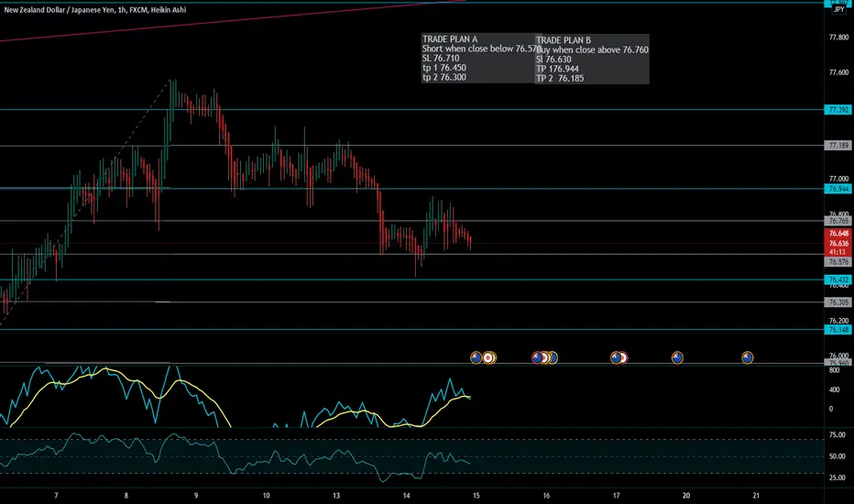This screenshot has width=854, height=504.
Task: Click the JPY currency label on price axis
Action: [x=838, y=10]
